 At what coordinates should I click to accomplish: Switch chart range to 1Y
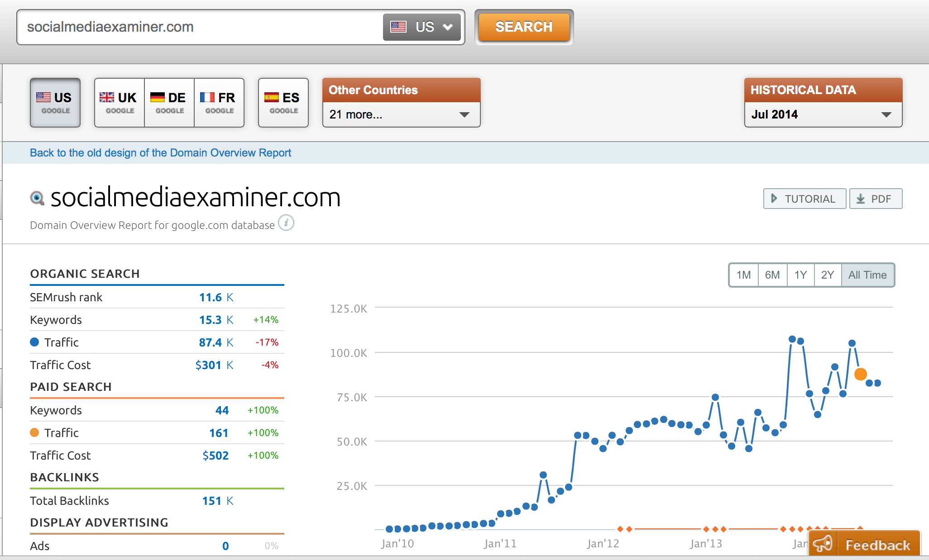tap(800, 275)
